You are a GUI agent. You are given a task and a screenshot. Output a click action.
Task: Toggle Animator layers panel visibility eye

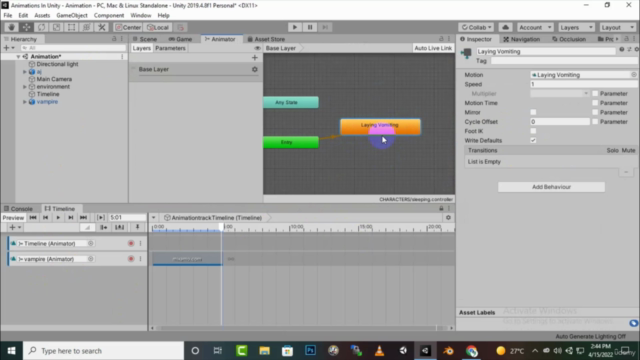pos(257,48)
